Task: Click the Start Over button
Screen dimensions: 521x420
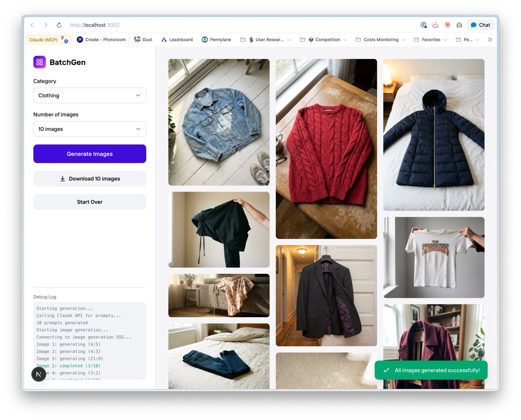Action: 90,202
